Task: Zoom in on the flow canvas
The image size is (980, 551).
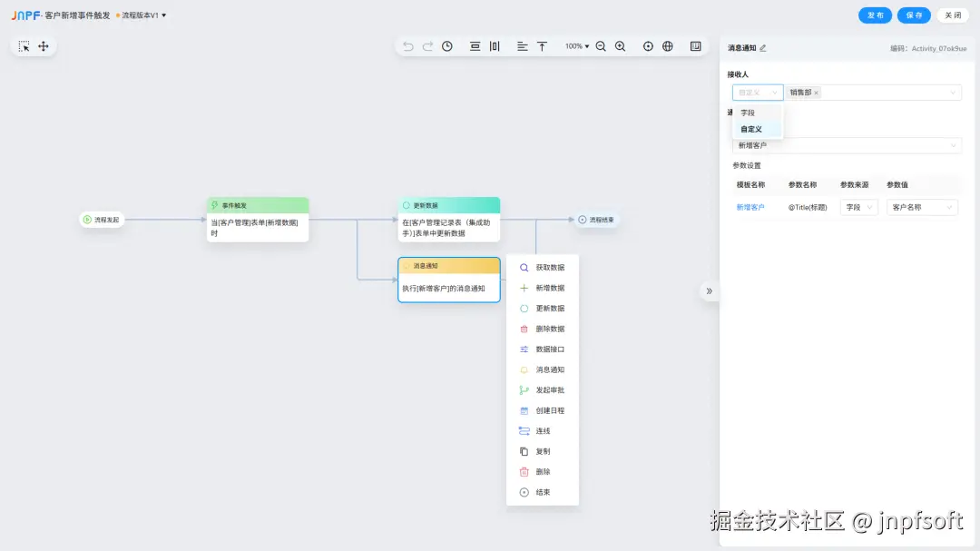Action: pos(621,44)
